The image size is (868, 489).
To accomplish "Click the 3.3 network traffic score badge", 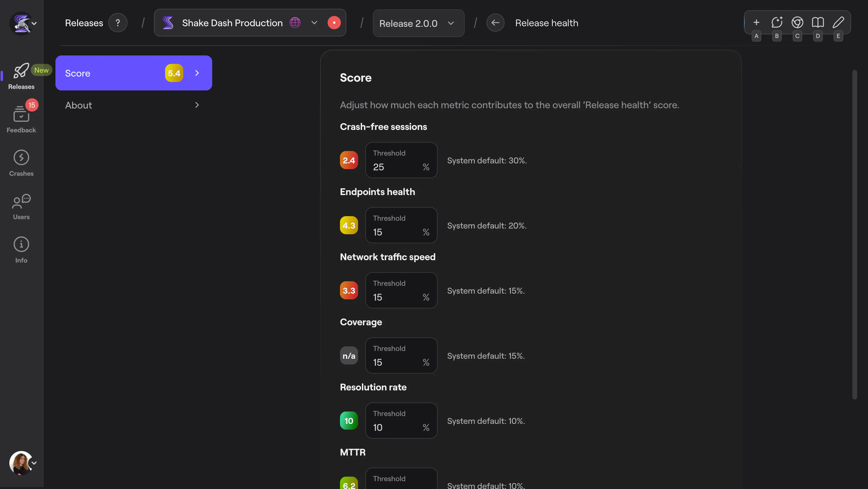I will (x=349, y=290).
